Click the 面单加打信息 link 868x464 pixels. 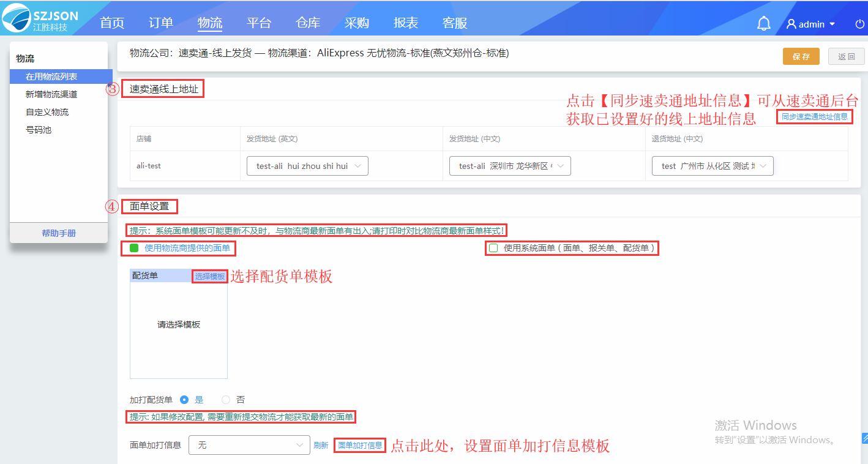pos(360,446)
